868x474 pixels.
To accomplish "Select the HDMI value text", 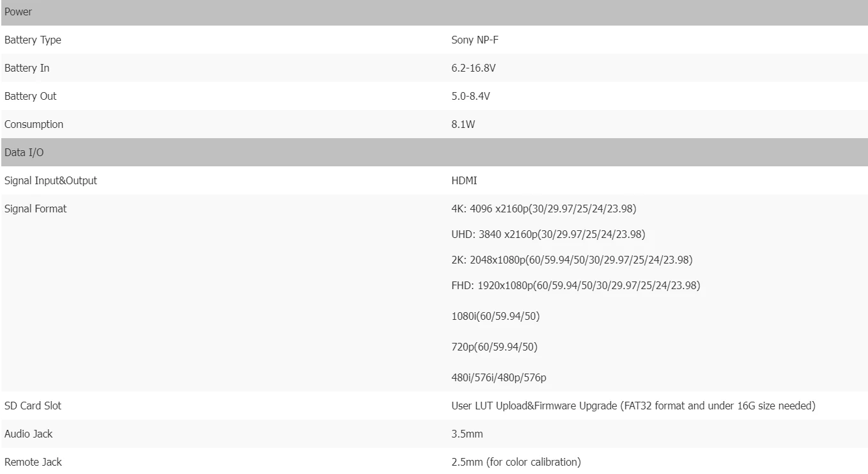I will pyautogui.click(x=464, y=181).
